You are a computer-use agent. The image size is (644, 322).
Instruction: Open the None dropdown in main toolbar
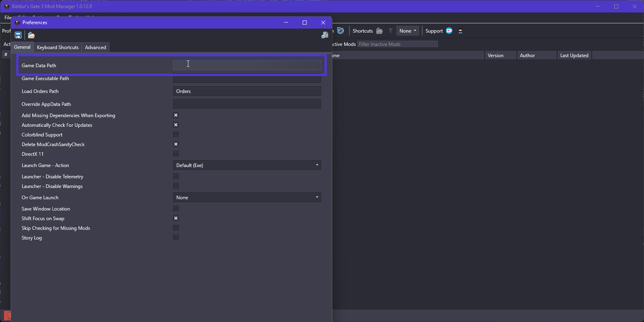pyautogui.click(x=408, y=31)
